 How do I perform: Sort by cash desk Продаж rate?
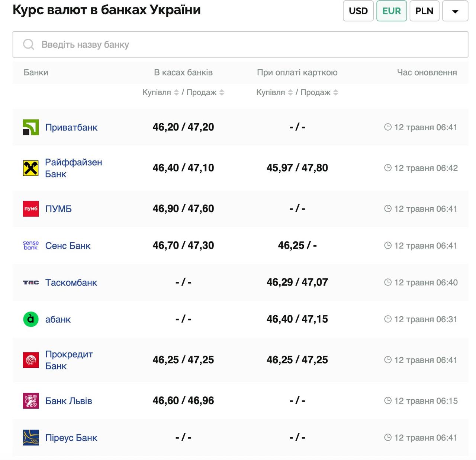click(222, 93)
